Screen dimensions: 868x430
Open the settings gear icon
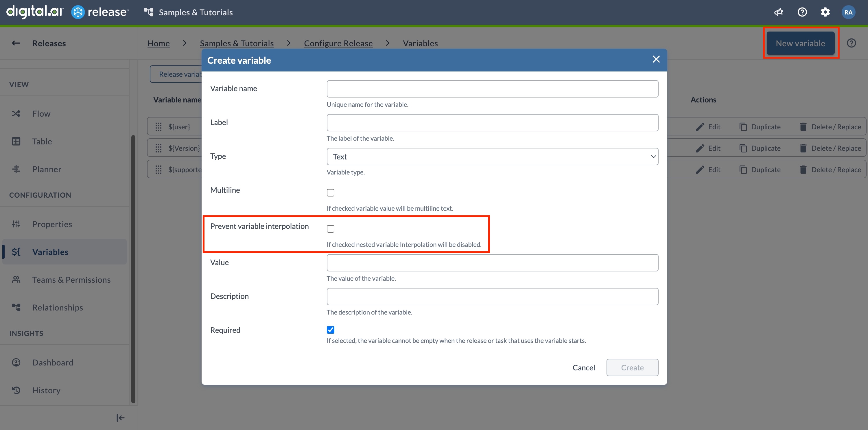pyautogui.click(x=825, y=12)
